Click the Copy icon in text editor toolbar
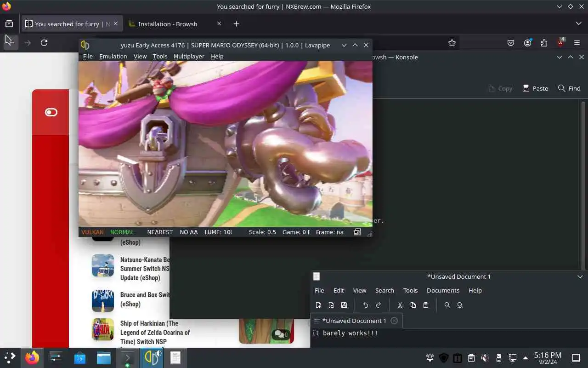Viewport: 588px width, 368px height. 413,305
